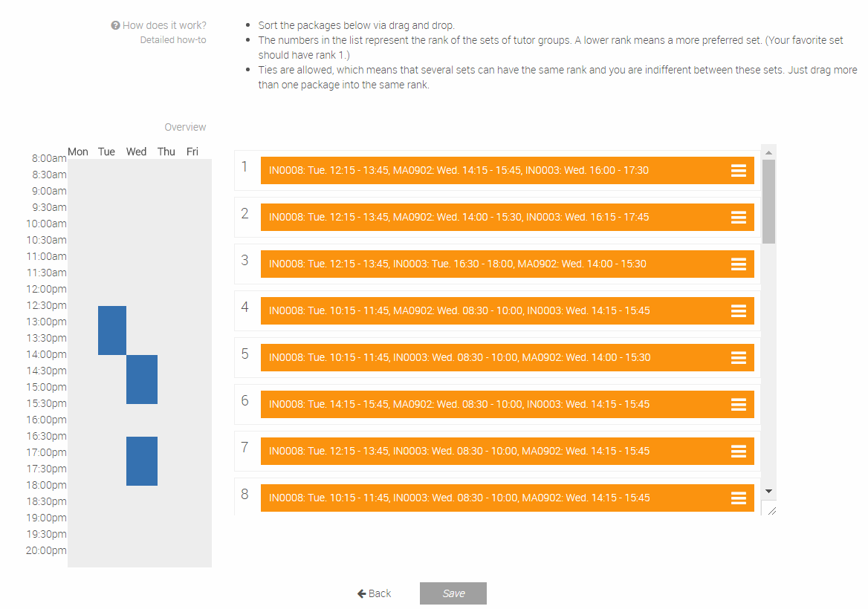The height and width of the screenshot is (609, 868).
Task: Click the list scrollbar up arrow
Action: (x=768, y=153)
